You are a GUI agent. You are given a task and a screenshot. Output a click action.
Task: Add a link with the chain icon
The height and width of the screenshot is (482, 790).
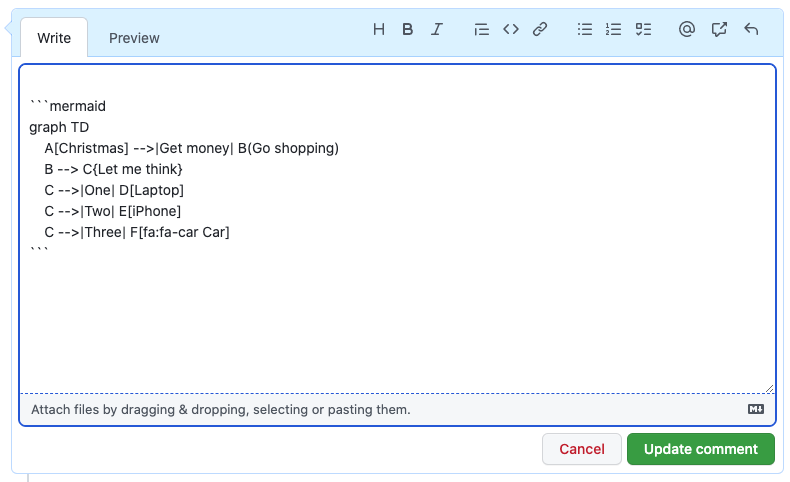(540, 29)
